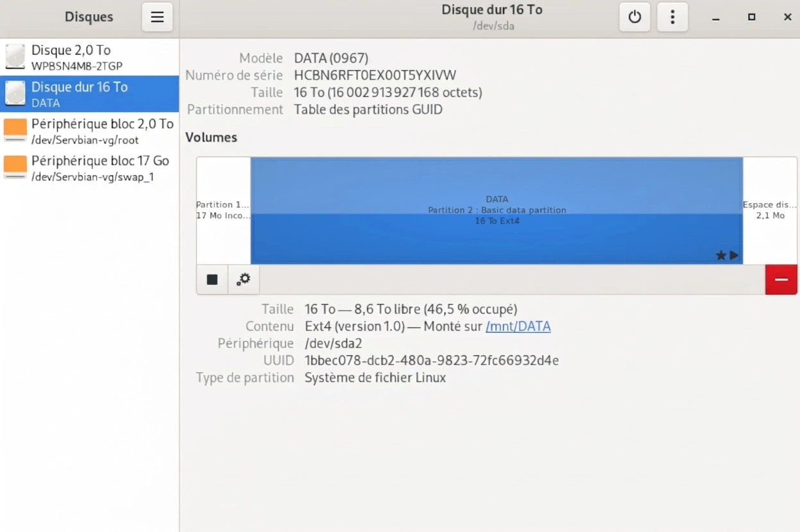The height and width of the screenshot is (532, 800).
Task: Unmount the selected partition with the stop button
Action: click(212, 279)
